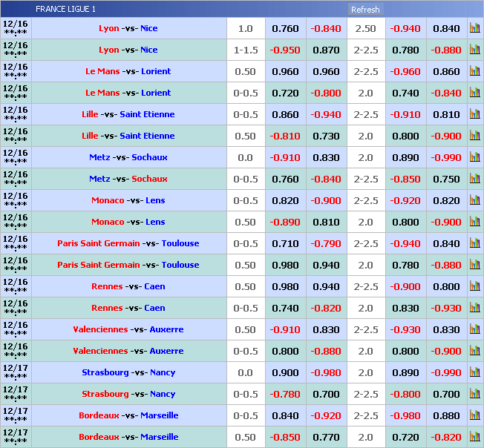Click the FRANCE LIGUE 1 league header
484x448 pixels.
tap(65, 10)
